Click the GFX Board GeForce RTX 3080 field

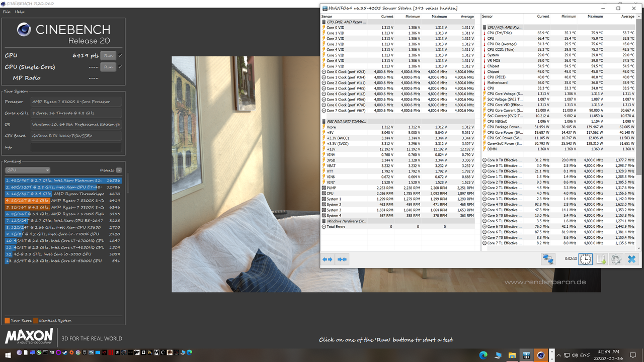[76, 136]
